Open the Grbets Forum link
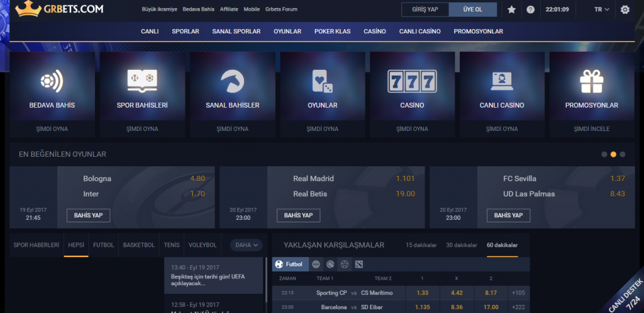The height and width of the screenshot is (313, 644). tap(281, 9)
